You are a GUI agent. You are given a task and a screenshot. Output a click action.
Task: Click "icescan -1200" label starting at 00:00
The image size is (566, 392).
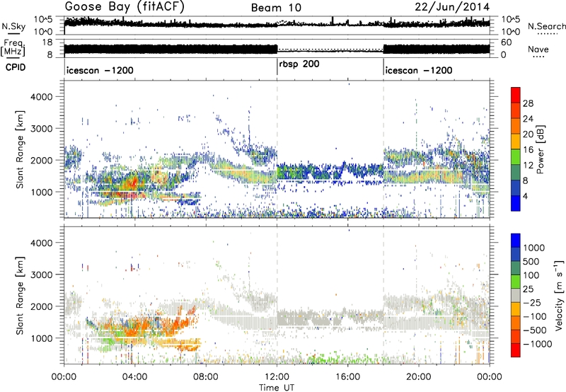tap(100, 70)
